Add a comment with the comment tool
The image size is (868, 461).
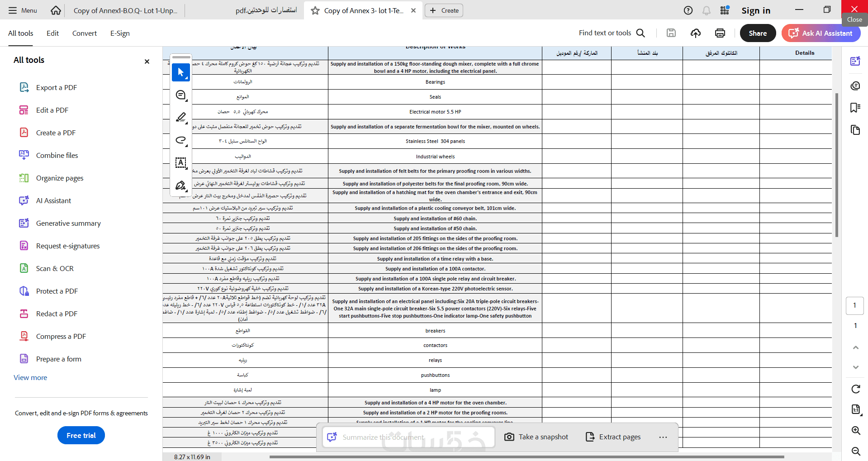pyautogui.click(x=181, y=95)
